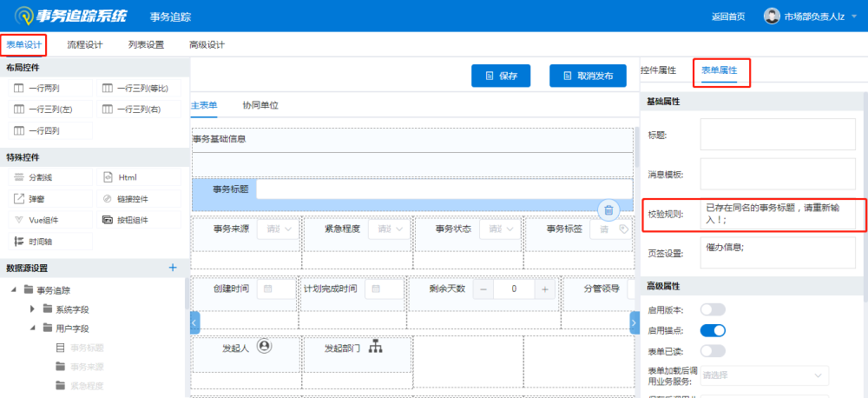The width and height of the screenshot is (868, 398).
Task: Disable the 启用锚点 switch
Action: coord(713,330)
